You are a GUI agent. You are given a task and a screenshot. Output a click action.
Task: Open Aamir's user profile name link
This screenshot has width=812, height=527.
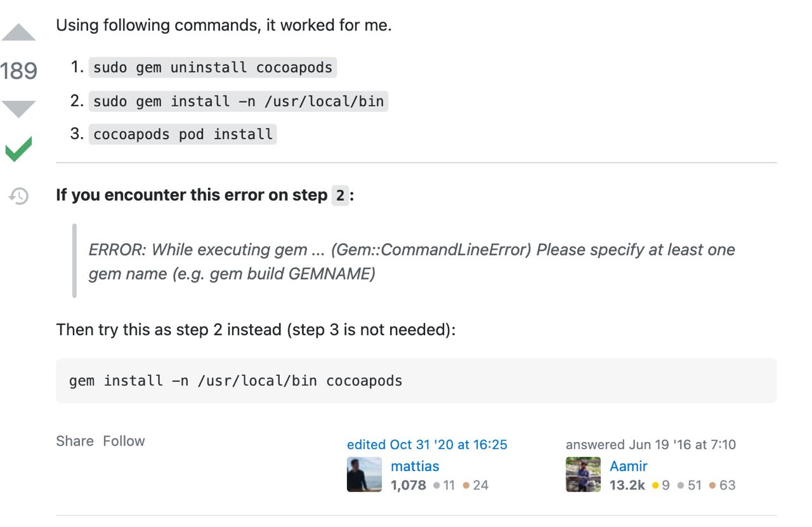tap(629, 466)
